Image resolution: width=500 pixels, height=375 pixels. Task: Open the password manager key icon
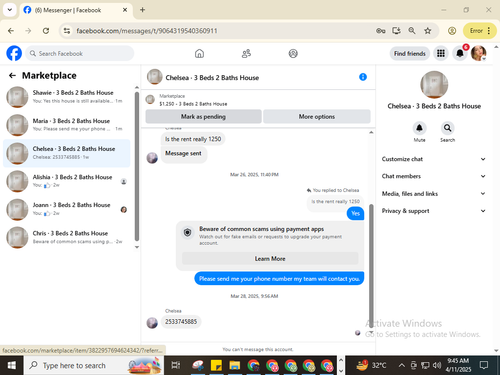[381, 31]
